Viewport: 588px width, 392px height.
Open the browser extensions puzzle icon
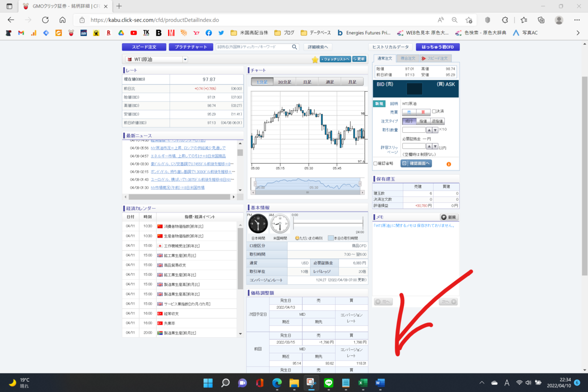point(505,20)
